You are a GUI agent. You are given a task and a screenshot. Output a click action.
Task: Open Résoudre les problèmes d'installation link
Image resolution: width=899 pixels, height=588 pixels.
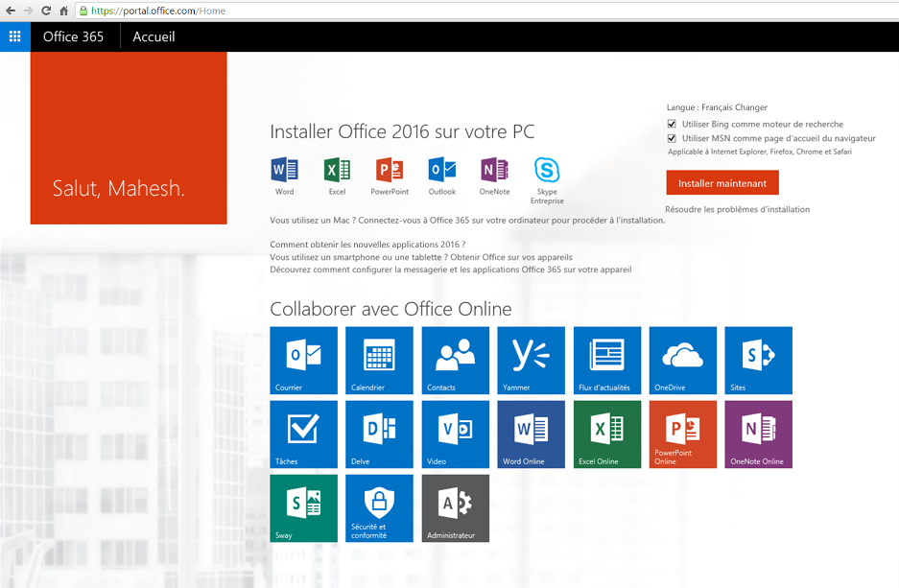point(737,209)
